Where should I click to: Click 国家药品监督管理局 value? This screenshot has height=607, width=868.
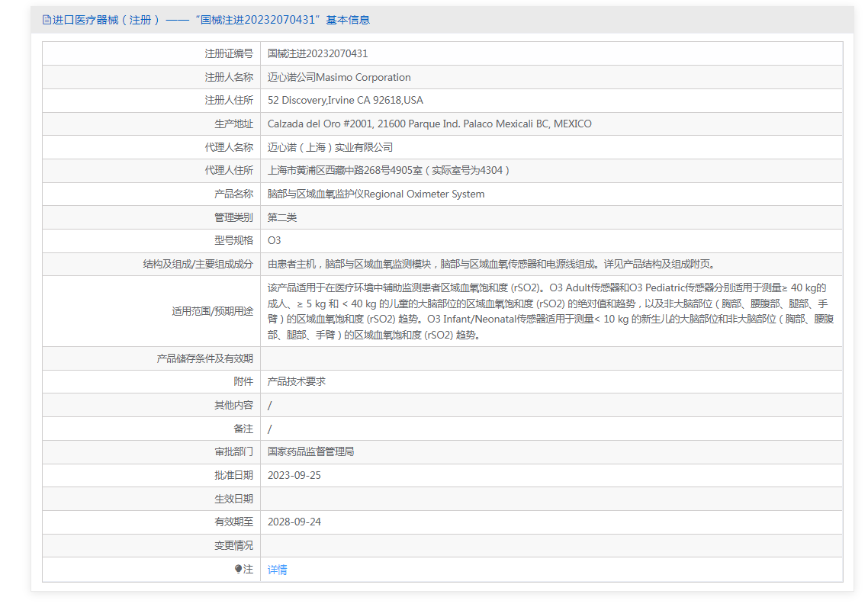coord(311,452)
